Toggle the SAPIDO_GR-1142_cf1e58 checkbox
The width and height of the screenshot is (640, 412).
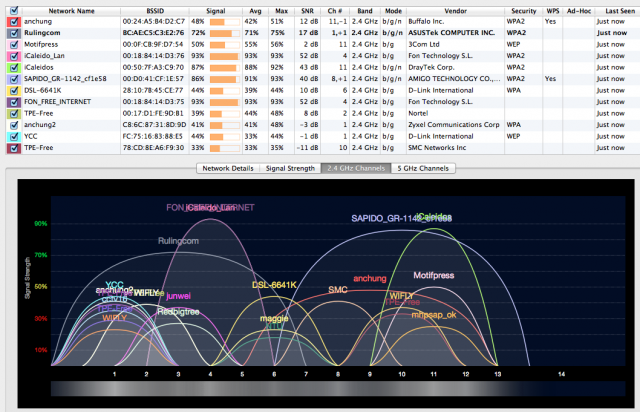[x=14, y=79]
